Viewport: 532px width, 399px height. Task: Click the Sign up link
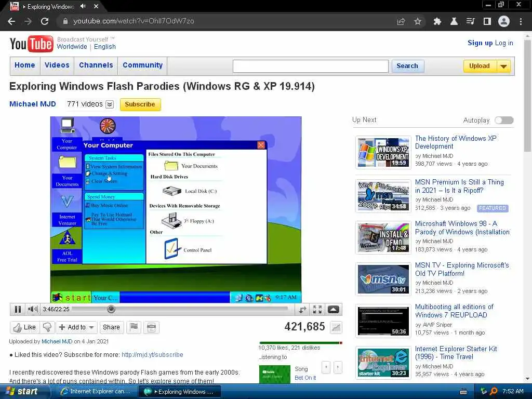(480, 43)
